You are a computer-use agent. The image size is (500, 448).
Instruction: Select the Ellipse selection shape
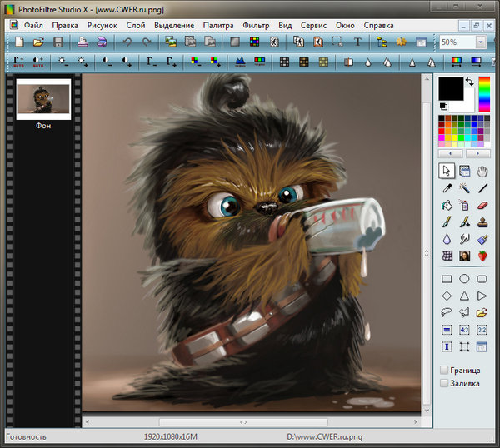[x=464, y=279]
